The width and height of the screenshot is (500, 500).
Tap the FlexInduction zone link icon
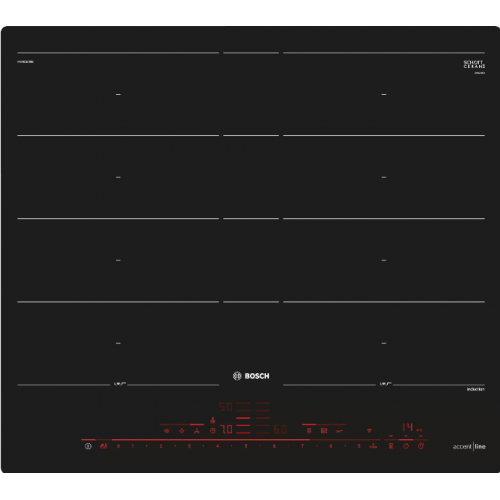click(309, 431)
